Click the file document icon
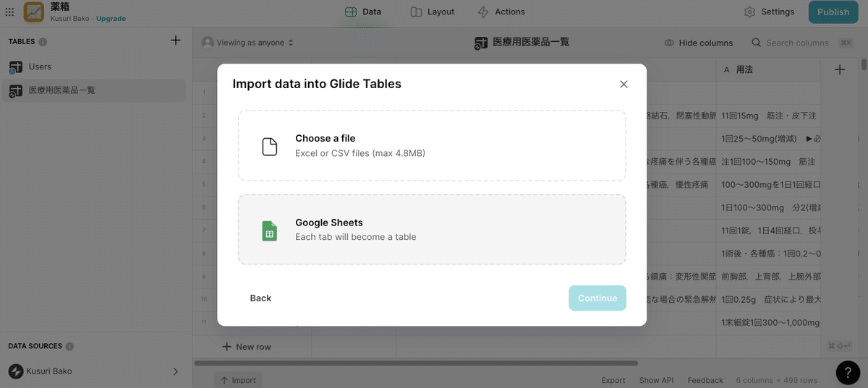 pos(269,147)
